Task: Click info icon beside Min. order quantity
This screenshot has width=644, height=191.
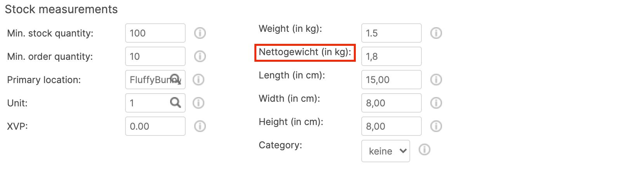Action: click(x=200, y=56)
